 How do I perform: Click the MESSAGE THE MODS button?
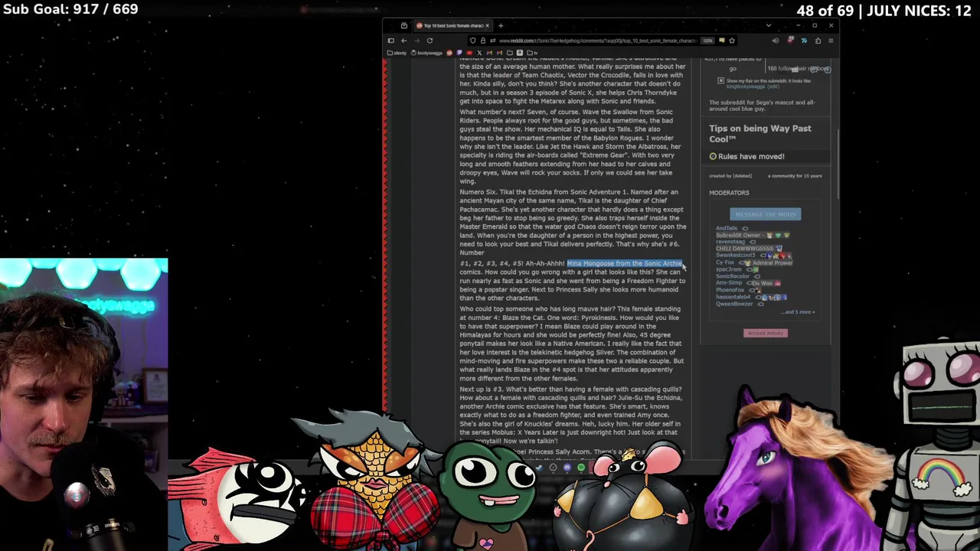coord(765,214)
